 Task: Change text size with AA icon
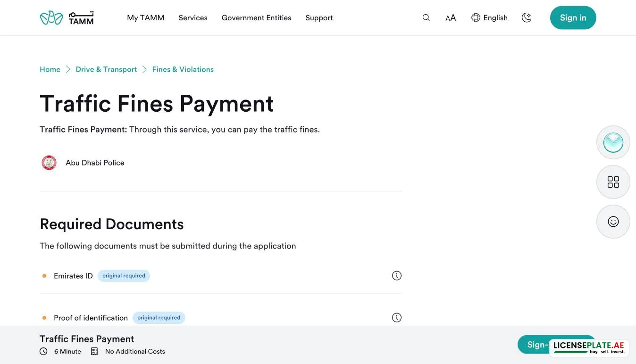pyautogui.click(x=451, y=18)
